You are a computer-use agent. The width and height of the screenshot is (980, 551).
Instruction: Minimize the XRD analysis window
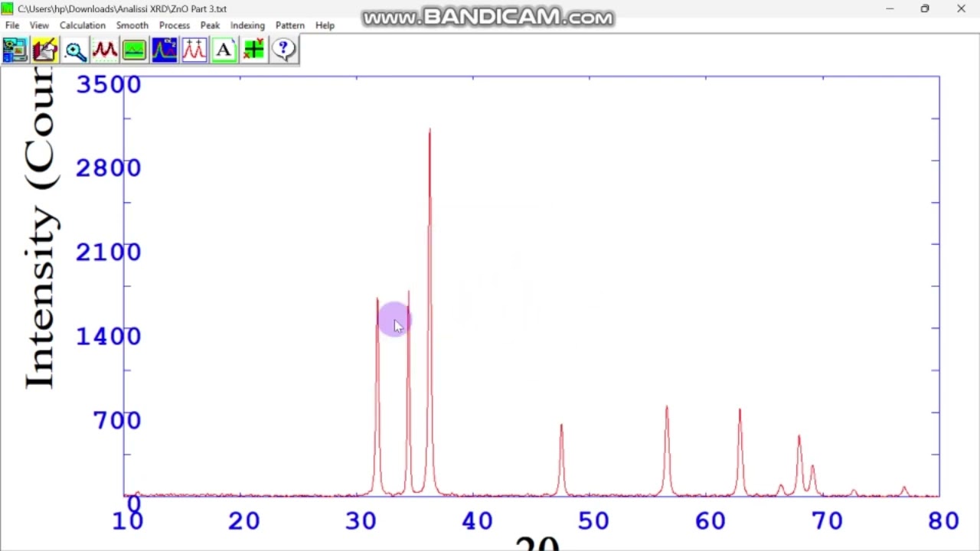(x=890, y=9)
